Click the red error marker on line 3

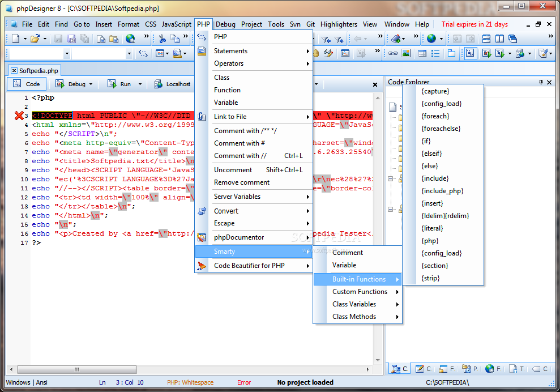[x=19, y=116]
